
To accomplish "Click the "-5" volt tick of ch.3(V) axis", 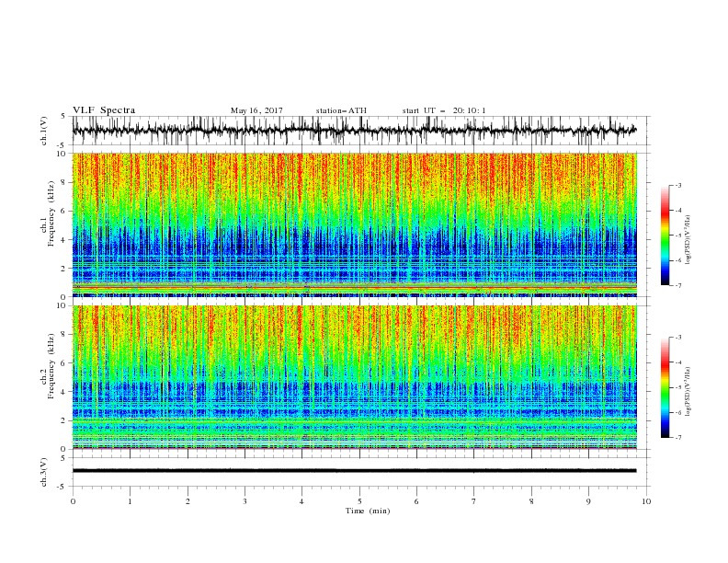I will point(62,487).
